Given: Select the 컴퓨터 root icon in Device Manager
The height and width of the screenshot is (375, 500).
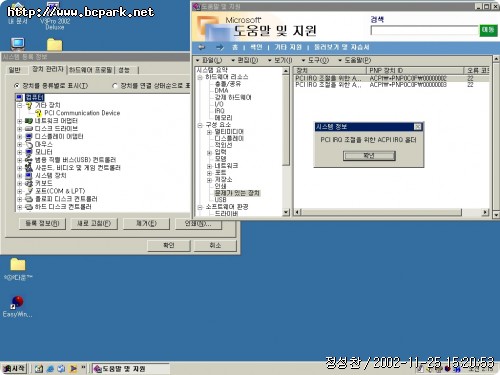Looking at the screenshot, I should point(20,97).
